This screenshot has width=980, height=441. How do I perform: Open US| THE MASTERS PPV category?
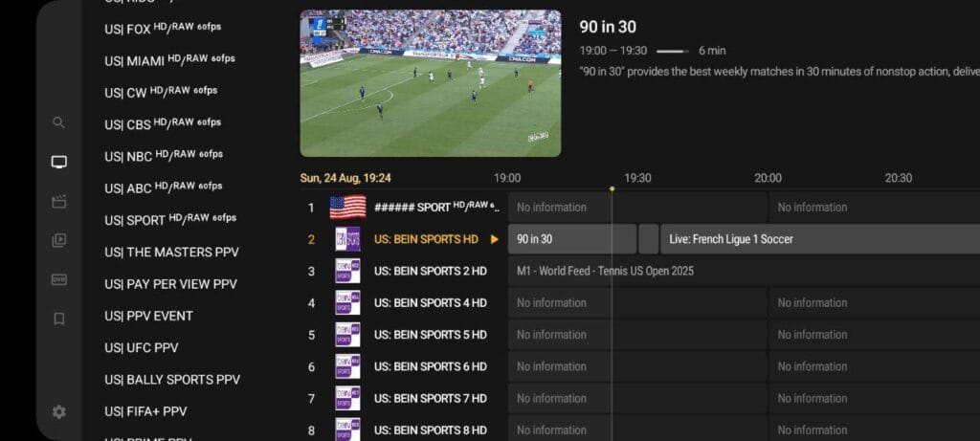(x=171, y=253)
